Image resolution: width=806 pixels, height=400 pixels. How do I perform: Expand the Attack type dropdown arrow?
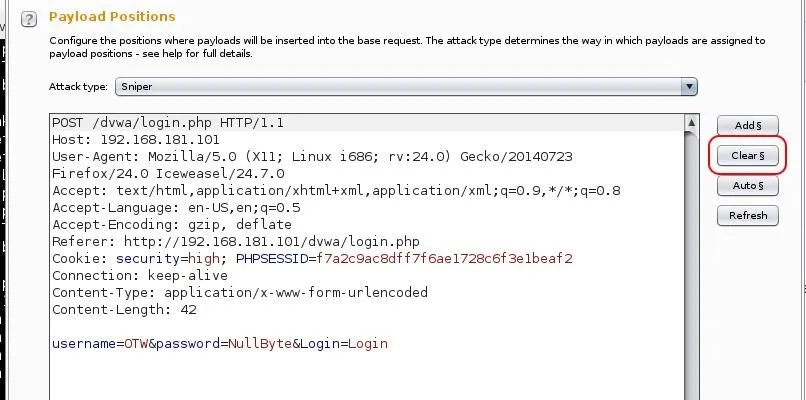coord(689,86)
